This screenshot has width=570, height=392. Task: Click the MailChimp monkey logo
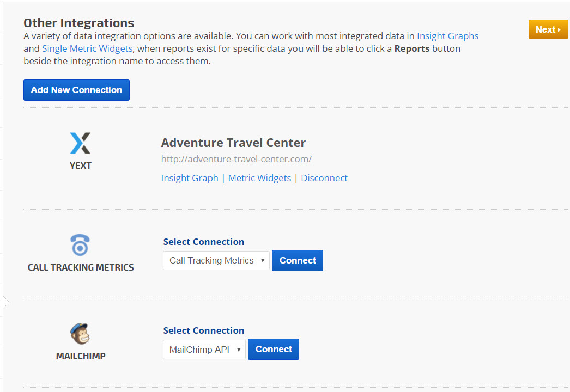[80, 334]
